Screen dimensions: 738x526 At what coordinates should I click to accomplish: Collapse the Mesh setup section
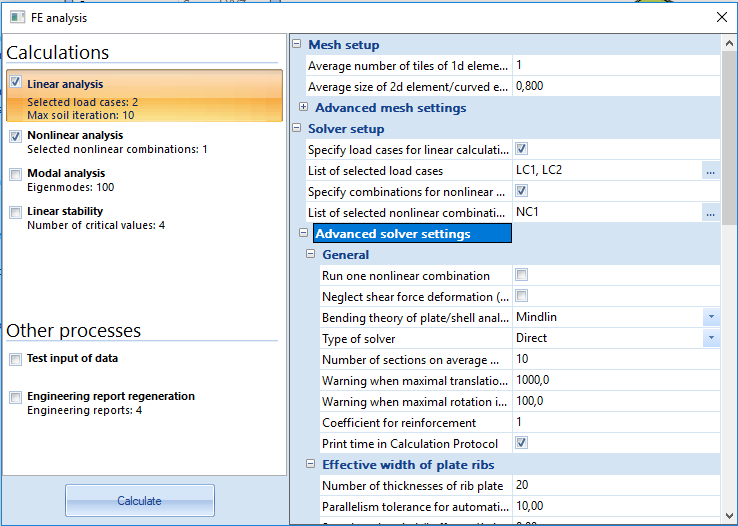pyautogui.click(x=297, y=45)
